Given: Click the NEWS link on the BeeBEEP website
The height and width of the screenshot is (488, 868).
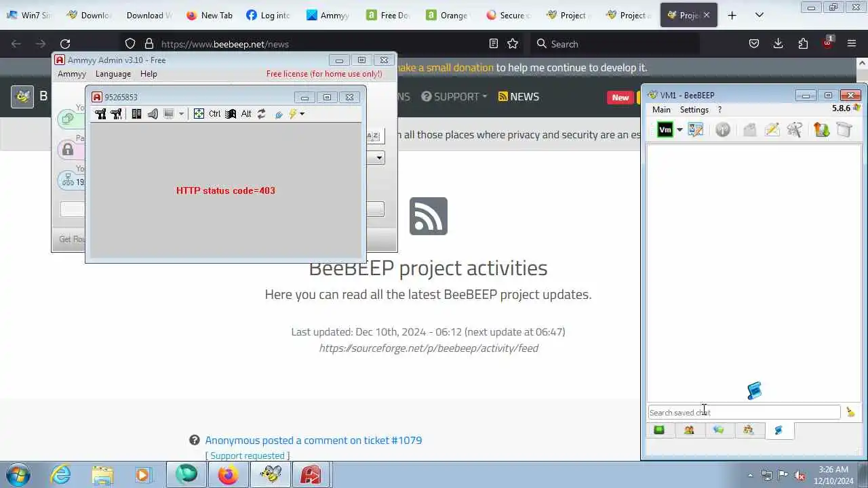Looking at the screenshot, I should click(x=519, y=97).
